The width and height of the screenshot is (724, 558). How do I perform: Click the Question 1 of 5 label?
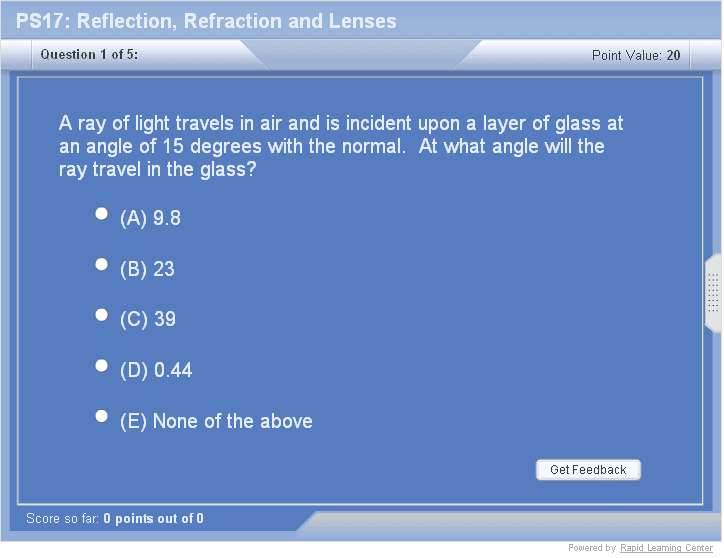click(x=89, y=55)
